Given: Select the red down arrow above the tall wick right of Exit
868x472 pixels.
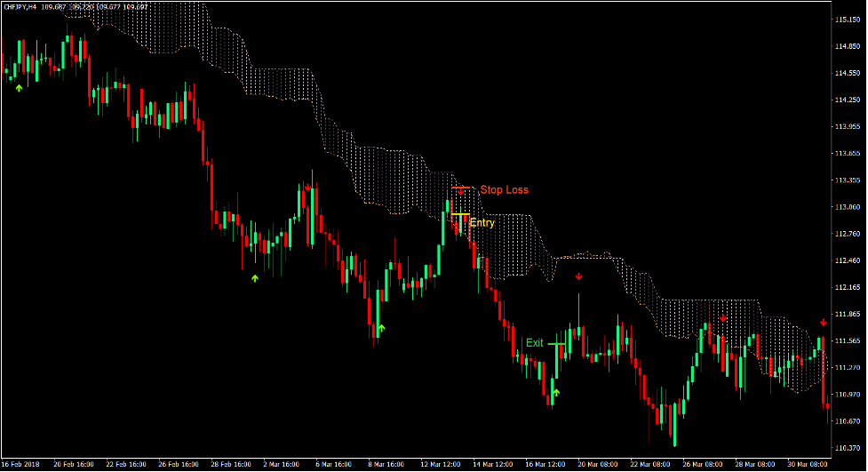Looking at the screenshot, I should pyautogui.click(x=578, y=276).
